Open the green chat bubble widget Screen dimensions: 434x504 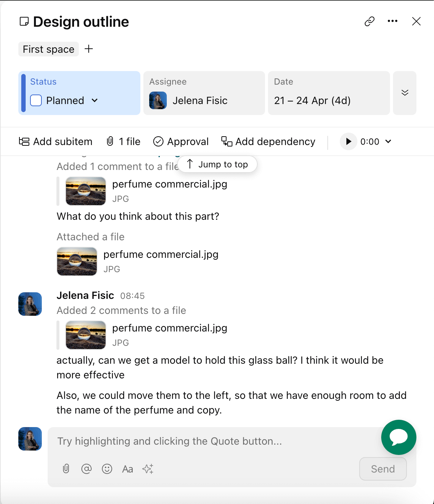[x=398, y=437]
